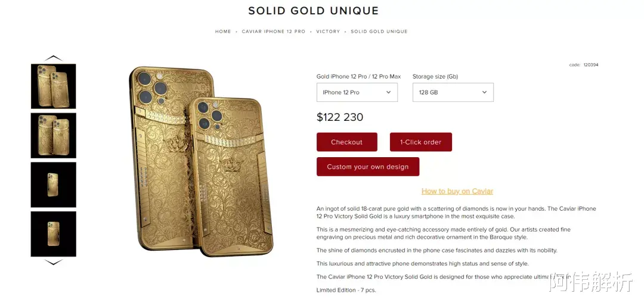This screenshot has width=644, height=306.
Task: Click the chevron in the model dropdown
Action: 389,92
